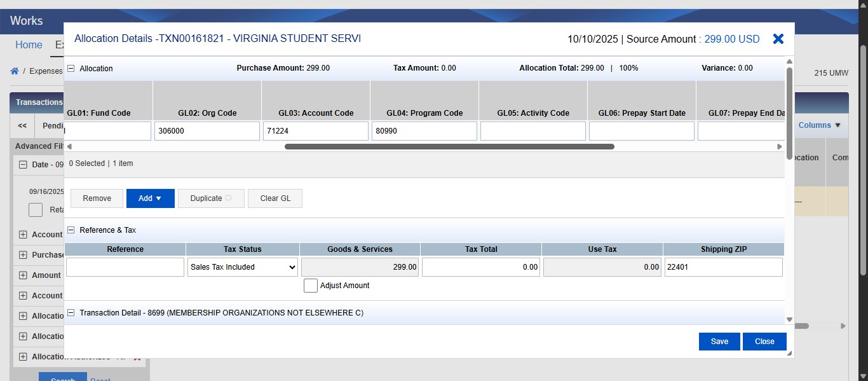Collapse the Transaction Detail section
This screenshot has width=868, height=381.
tap(71, 312)
